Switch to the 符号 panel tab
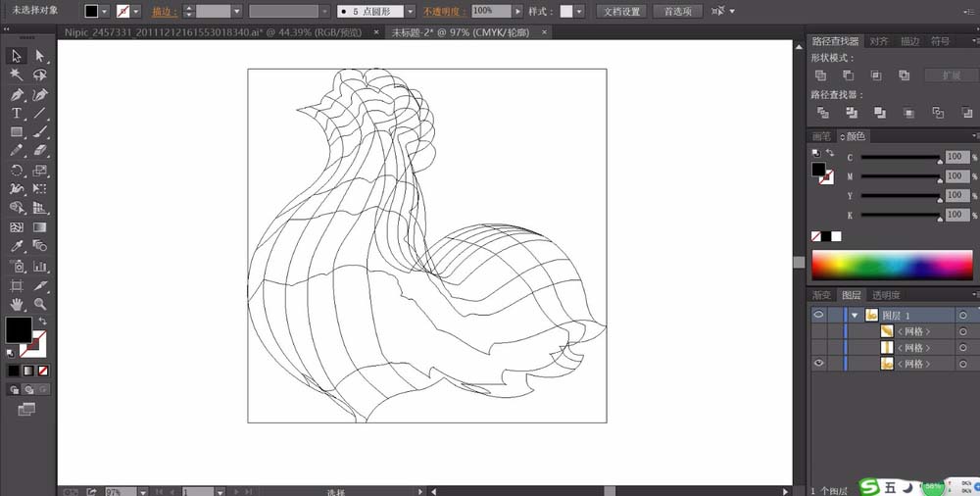The image size is (980, 496). (940, 41)
